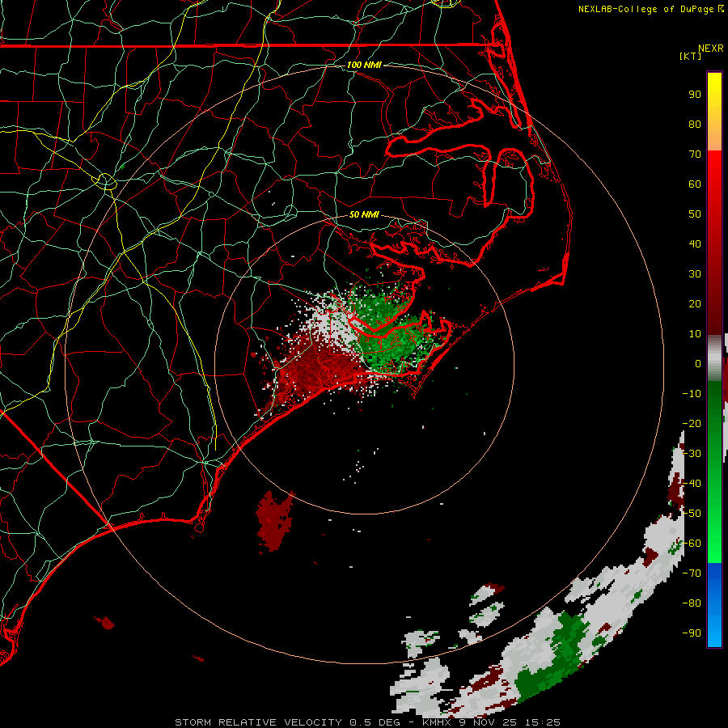Select the -20 tick on the color scale
Viewport: 728px width, 728px height.
pyautogui.click(x=692, y=423)
